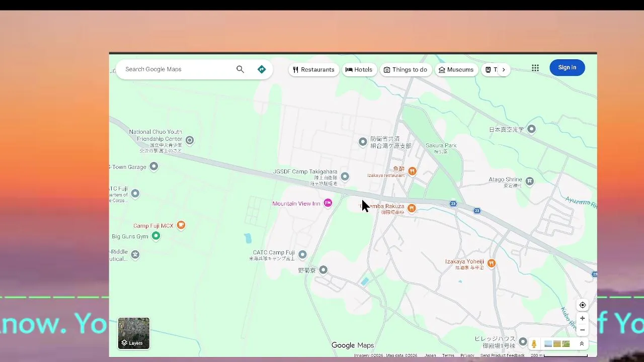
Task: Open directions with the blue arrow icon
Action: pyautogui.click(x=262, y=69)
